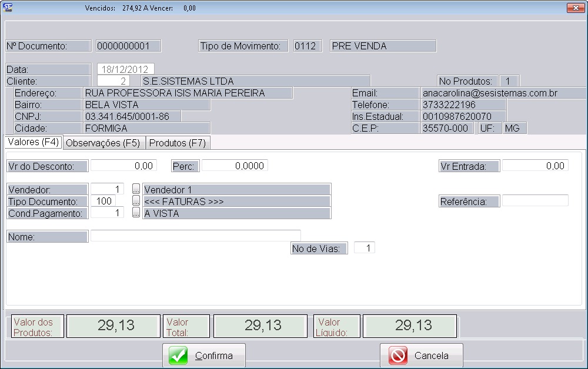The width and height of the screenshot is (588, 369).
Task: Open the Vendedor lookup ellipsis button
Action: point(136,189)
